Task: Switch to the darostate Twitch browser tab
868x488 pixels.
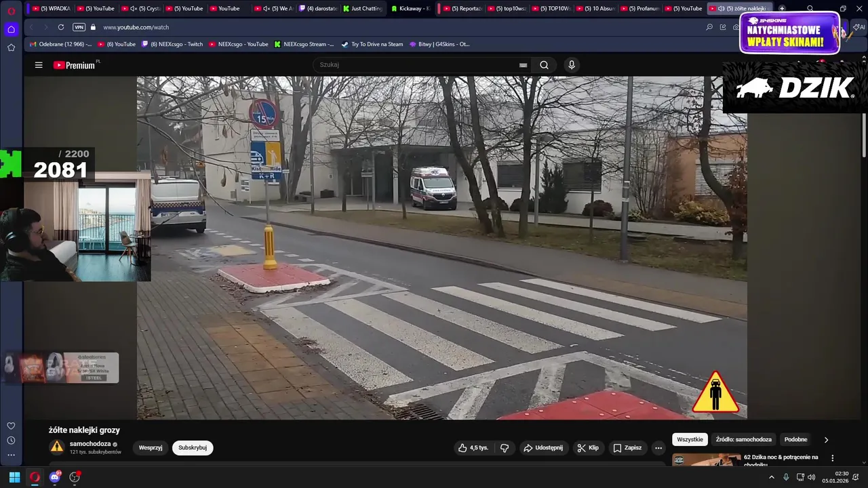Action: 317,9
